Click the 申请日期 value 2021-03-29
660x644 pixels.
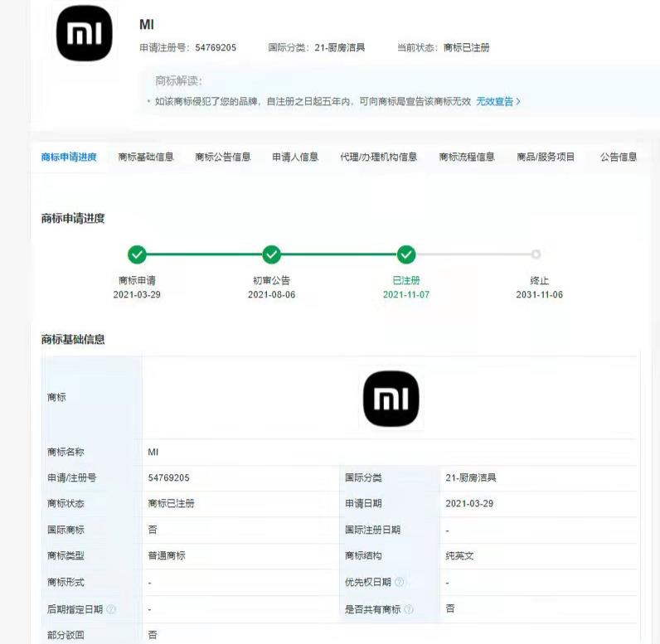click(x=469, y=503)
